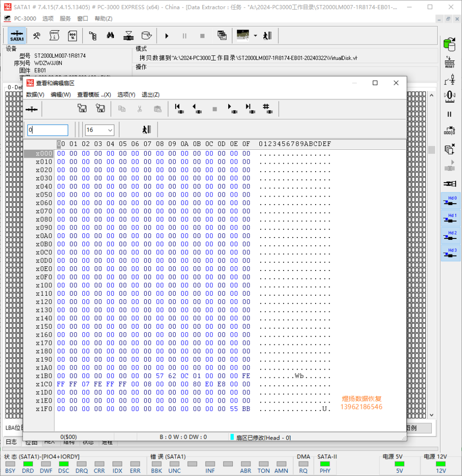Click the sector number input field
462x476 pixels.
[x=48, y=130]
